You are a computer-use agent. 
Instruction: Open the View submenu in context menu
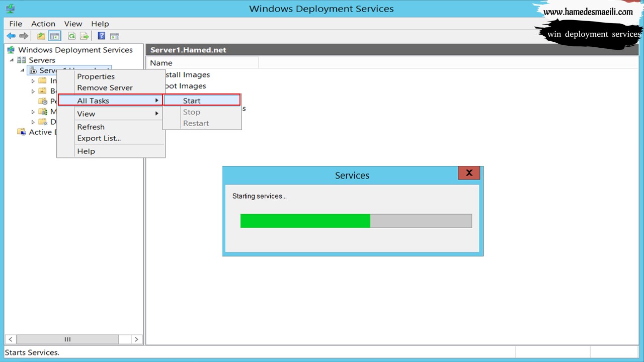[111, 114]
